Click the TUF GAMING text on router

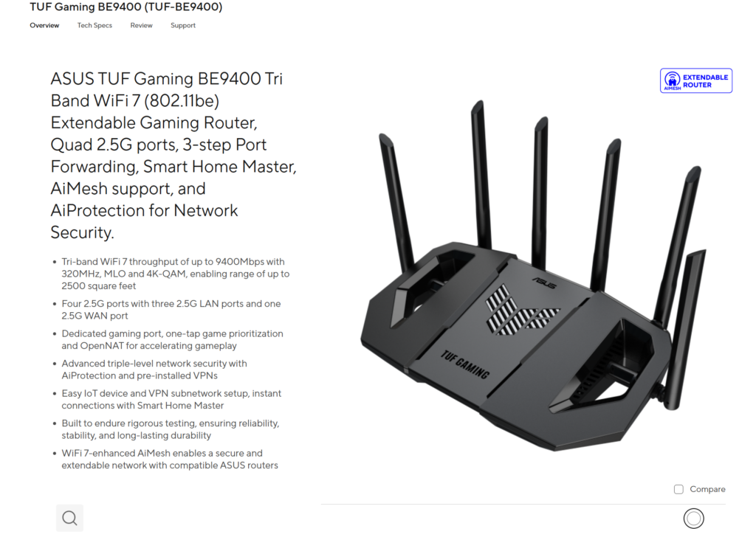(465, 364)
